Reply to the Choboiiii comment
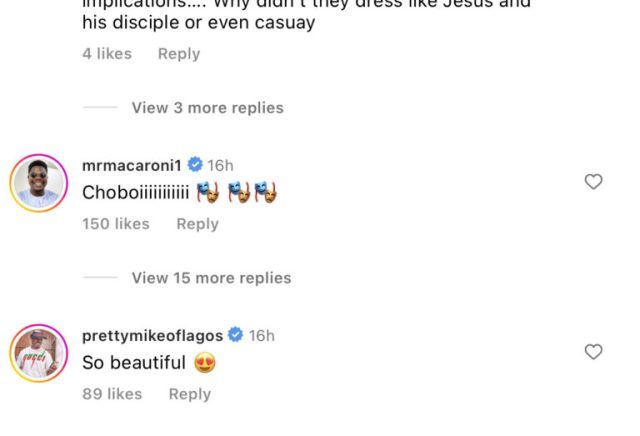 [x=197, y=224]
